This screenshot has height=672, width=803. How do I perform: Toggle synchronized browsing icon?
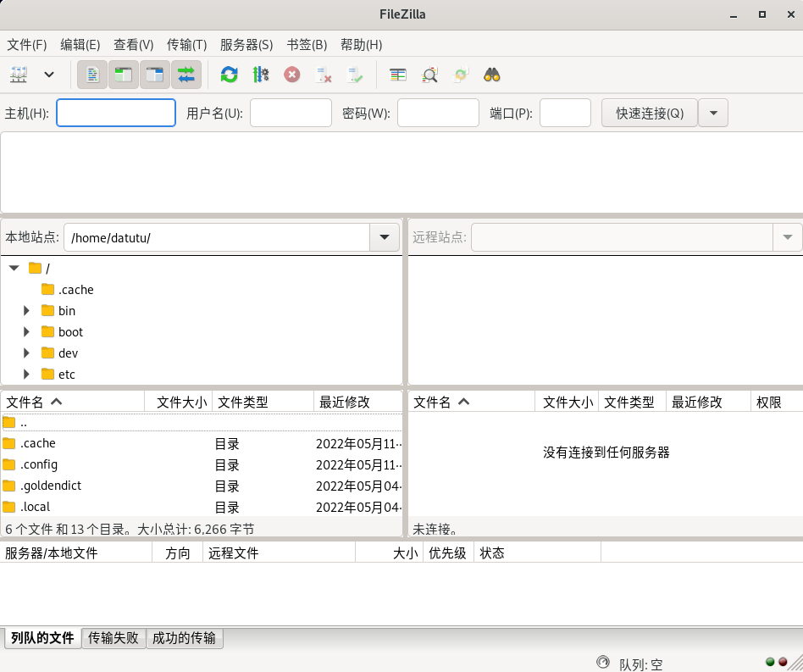461,75
